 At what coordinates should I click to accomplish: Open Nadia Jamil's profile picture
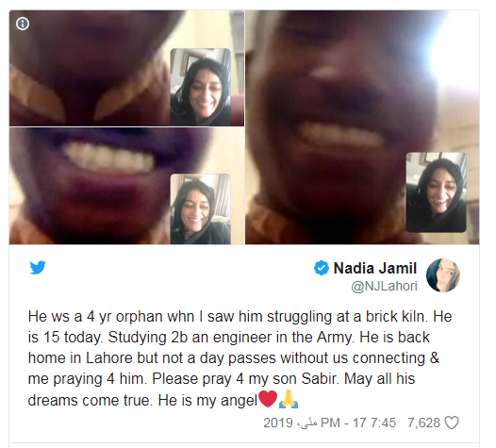tap(443, 275)
